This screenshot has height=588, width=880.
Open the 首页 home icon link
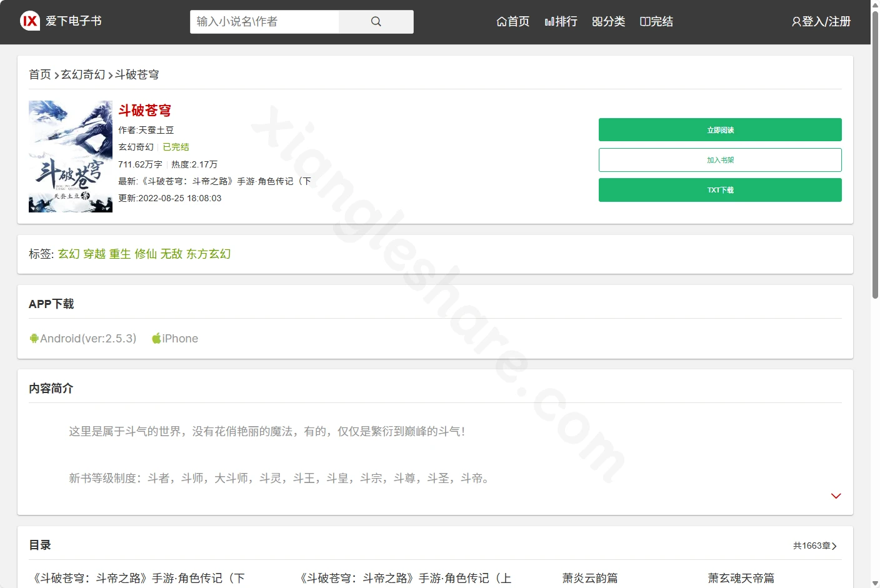[501, 22]
